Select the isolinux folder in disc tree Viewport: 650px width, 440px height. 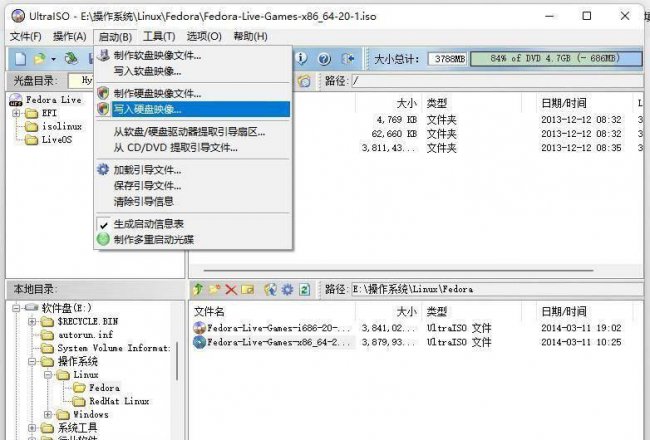62,126
